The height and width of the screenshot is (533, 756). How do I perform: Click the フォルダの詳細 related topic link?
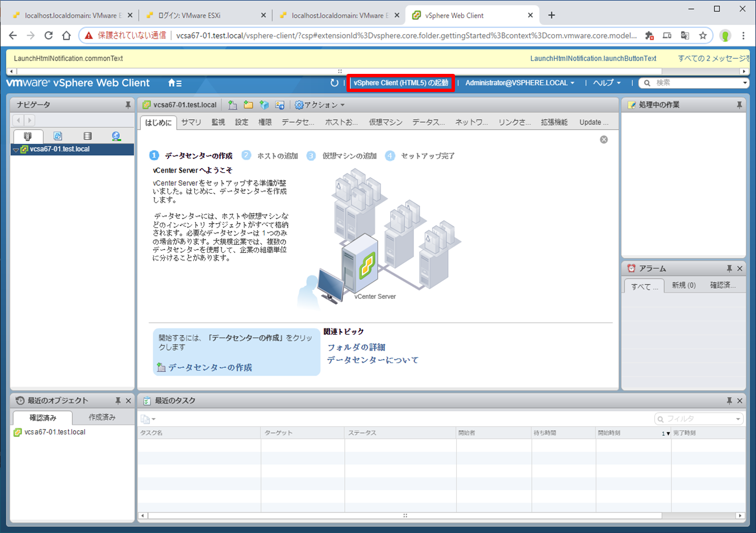coord(355,347)
